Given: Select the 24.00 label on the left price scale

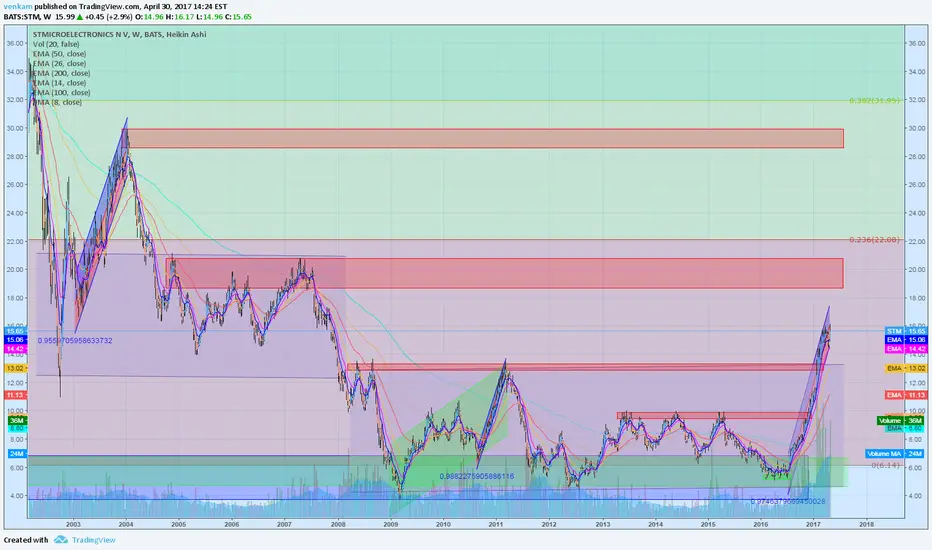Looking at the screenshot, I should click(x=15, y=213).
